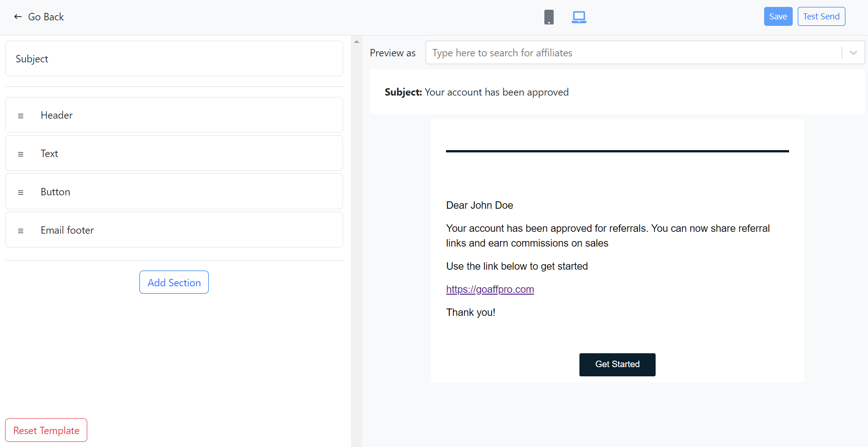This screenshot has width=868, height=447.
Task: Open the goaffpro.com link in preview
Action: (x=490, y=290)
